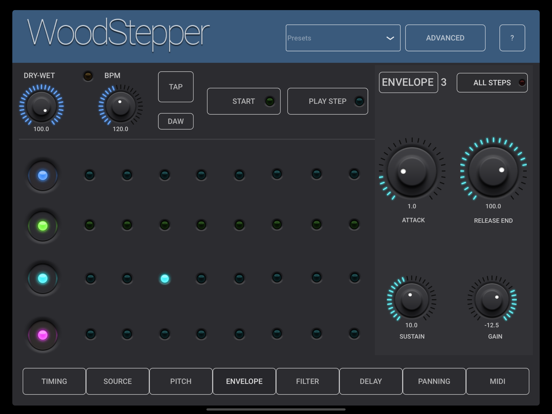Toggle the PLAY STEP button
The image size is (552, 414).
click(x=328, y=101)
